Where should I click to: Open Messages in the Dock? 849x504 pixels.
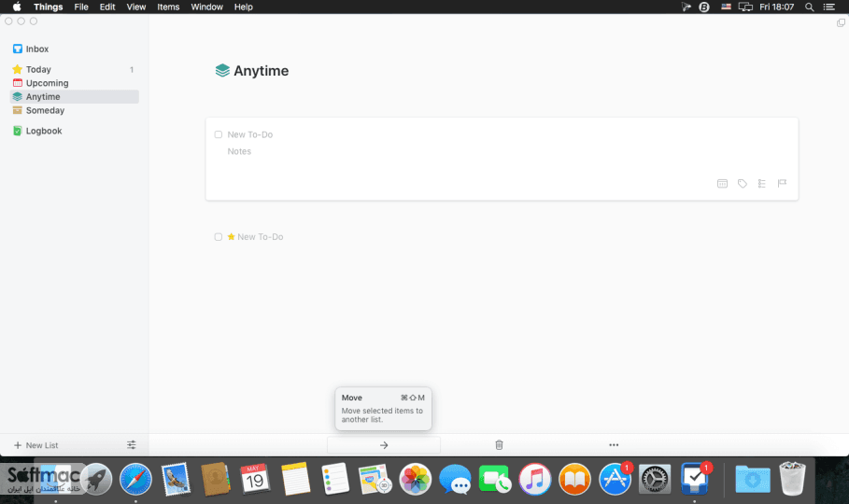[x=455, y=480]
